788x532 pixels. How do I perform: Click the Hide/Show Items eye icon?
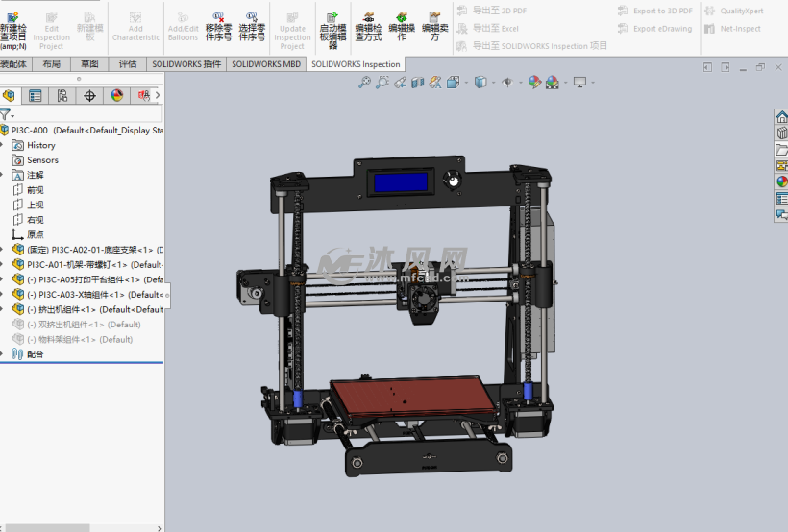pyautogui.click(x=507, y=82)
